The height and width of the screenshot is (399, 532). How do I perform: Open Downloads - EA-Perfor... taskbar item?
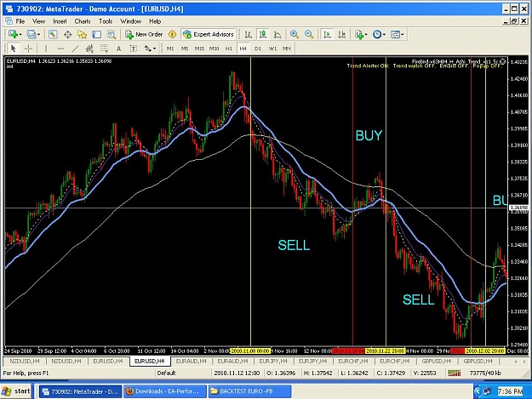[x=164, y=391]
